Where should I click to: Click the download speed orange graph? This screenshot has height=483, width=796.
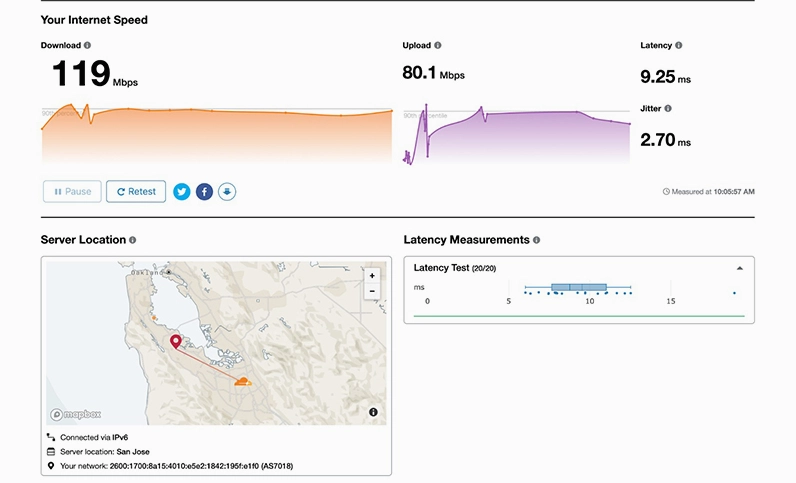coord(216,135)
